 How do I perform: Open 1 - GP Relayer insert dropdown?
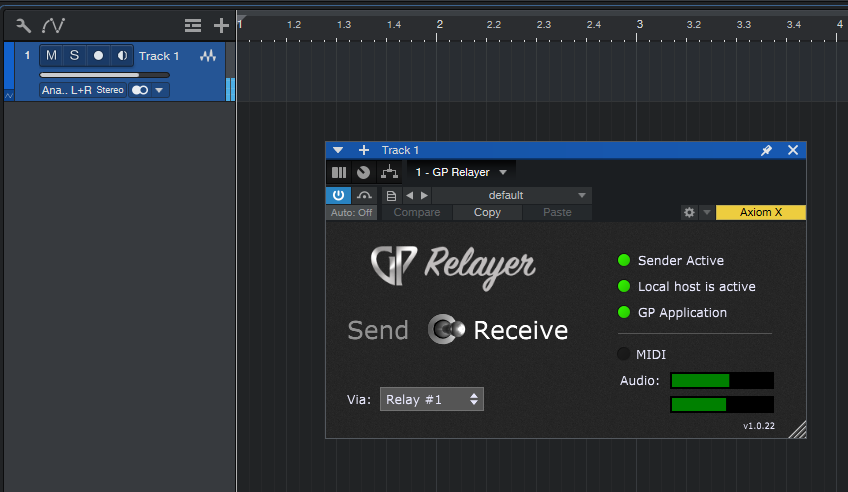(461, 172)
